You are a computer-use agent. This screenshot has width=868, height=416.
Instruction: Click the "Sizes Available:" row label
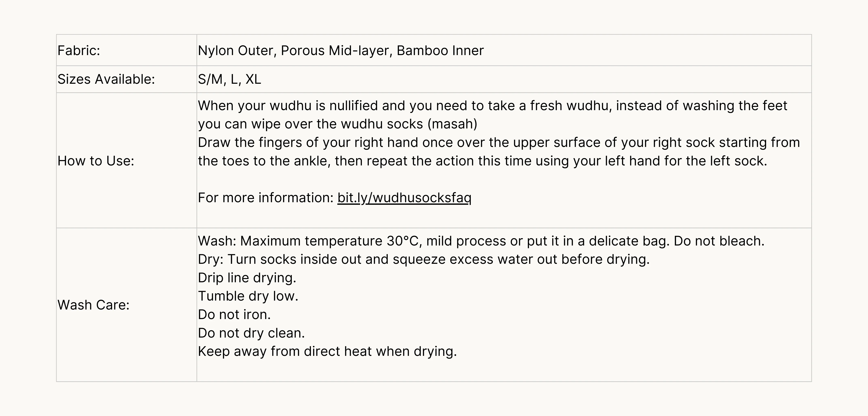click(106, 79)
